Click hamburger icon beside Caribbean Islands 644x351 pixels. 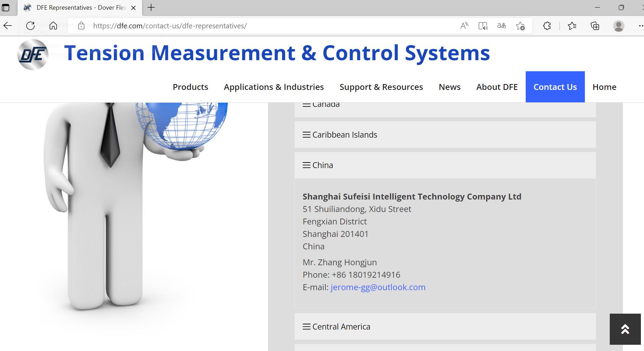coord(306,135)
